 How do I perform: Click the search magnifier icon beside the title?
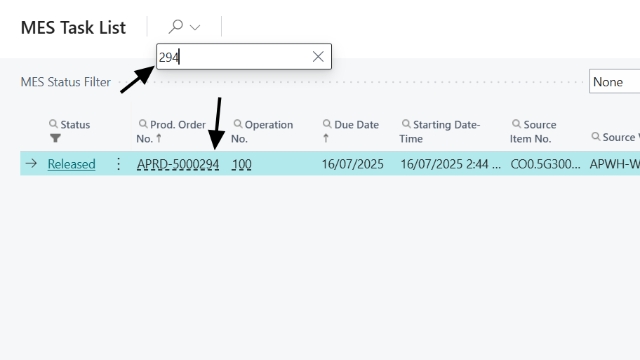pos(176,27)
